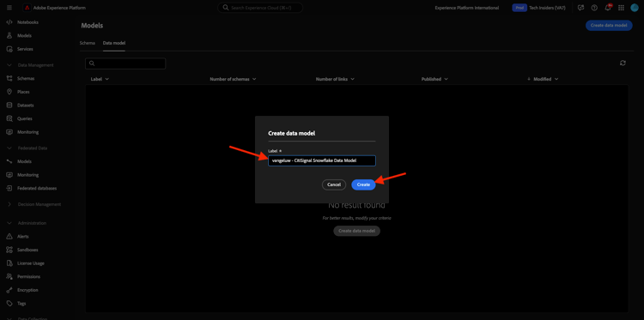This screenshot has width=644, height=320.
Task: Select the Data model tab
Action: [114, 43]
